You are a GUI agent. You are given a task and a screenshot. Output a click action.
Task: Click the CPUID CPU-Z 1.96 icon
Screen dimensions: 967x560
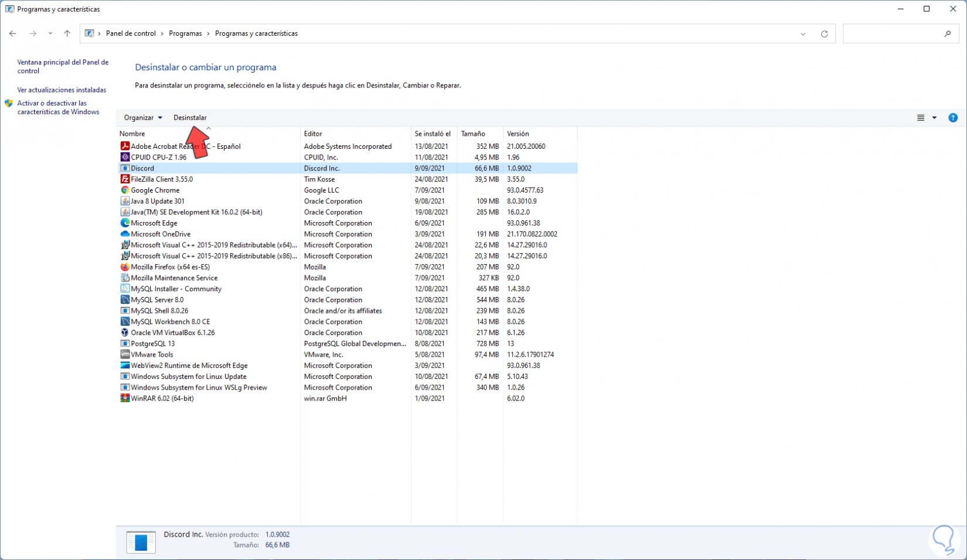(x=125, y=157)
